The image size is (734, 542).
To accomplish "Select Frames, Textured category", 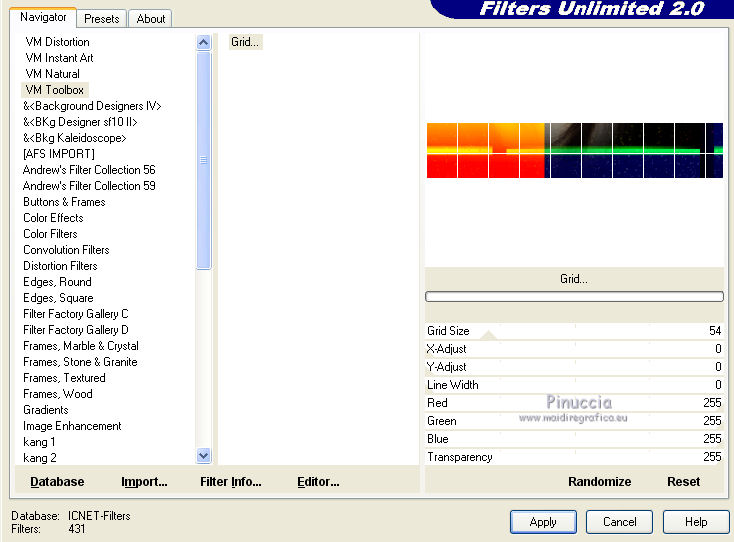I will point(64,378).
